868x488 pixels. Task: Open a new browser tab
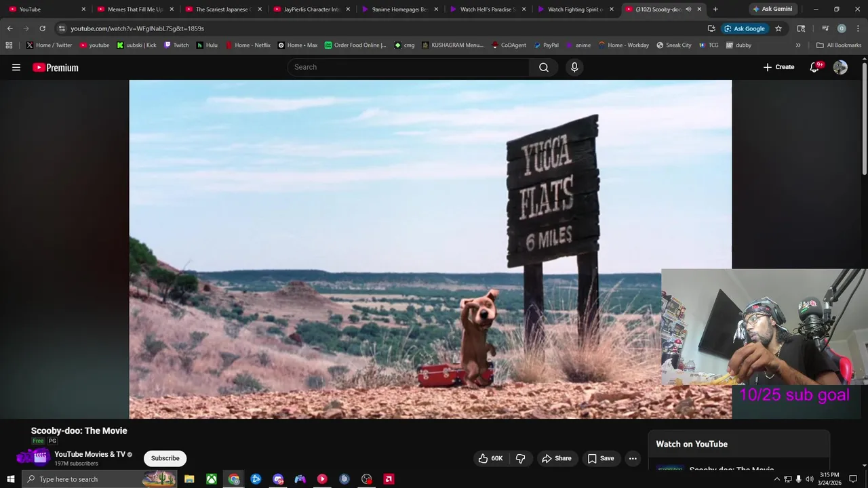click(x=715, y=9)
